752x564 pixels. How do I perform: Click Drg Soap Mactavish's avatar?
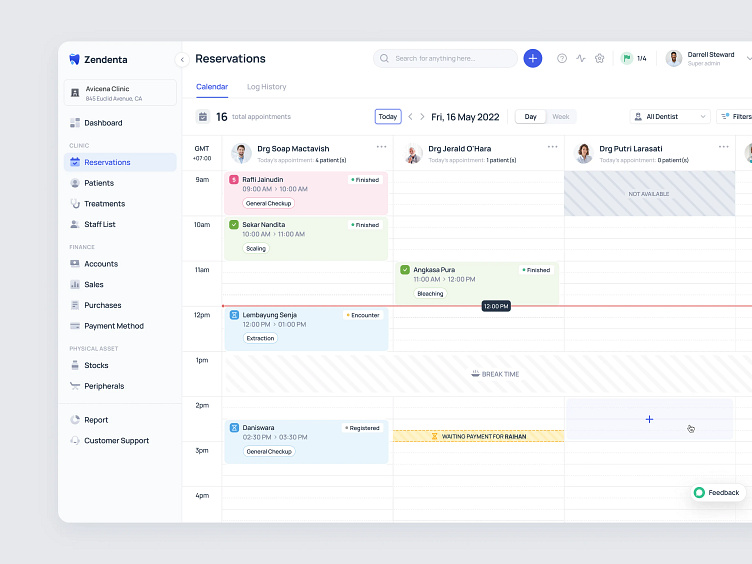241,153
